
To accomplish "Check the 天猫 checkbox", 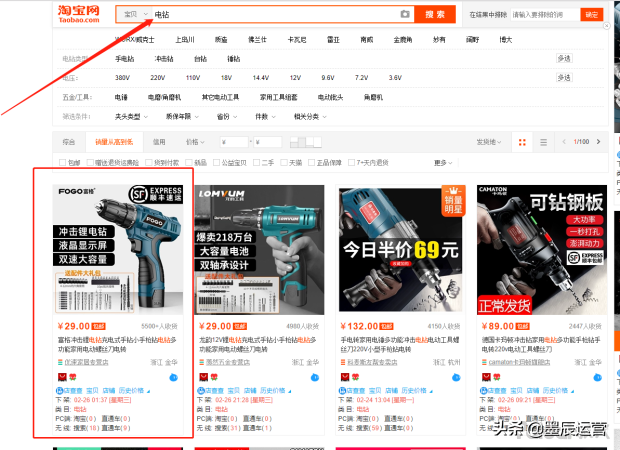I will [x=284, y=163].
